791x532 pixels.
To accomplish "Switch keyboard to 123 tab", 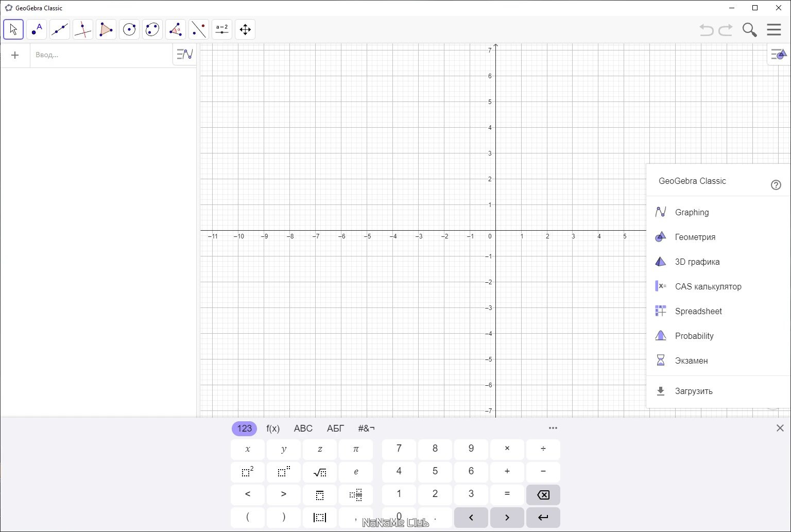I will click(x=244, y=428).
